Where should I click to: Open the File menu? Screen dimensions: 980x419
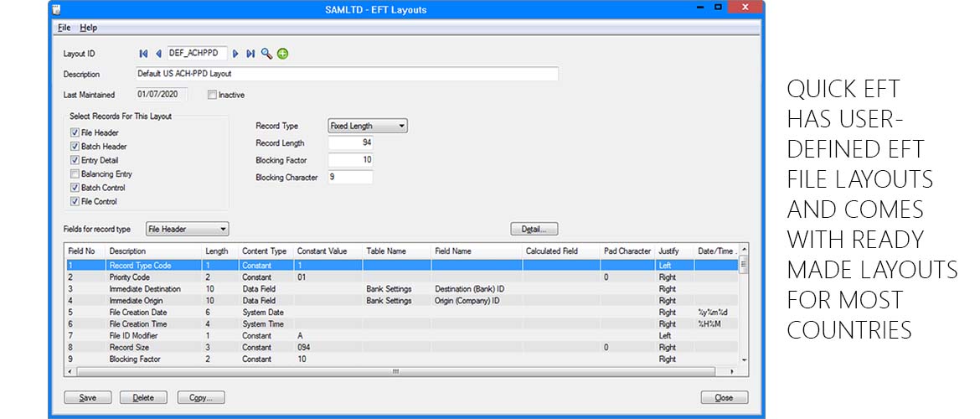[x=64, y=28]
